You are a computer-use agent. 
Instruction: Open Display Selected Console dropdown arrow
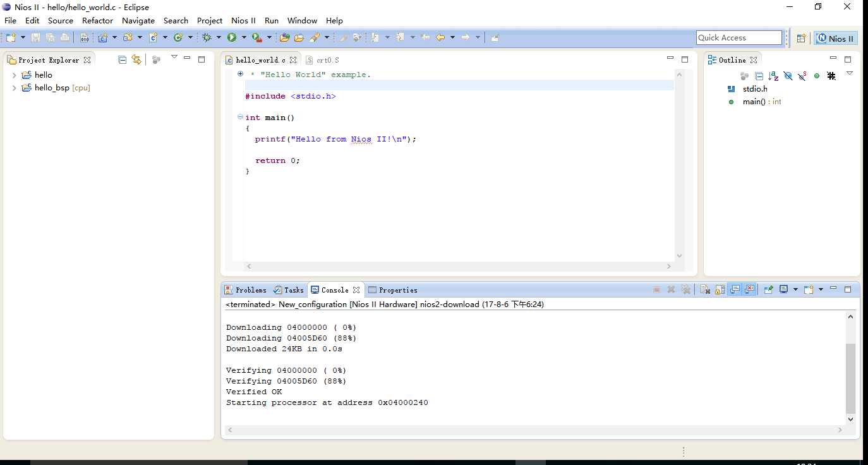click(x=796, y=289)
